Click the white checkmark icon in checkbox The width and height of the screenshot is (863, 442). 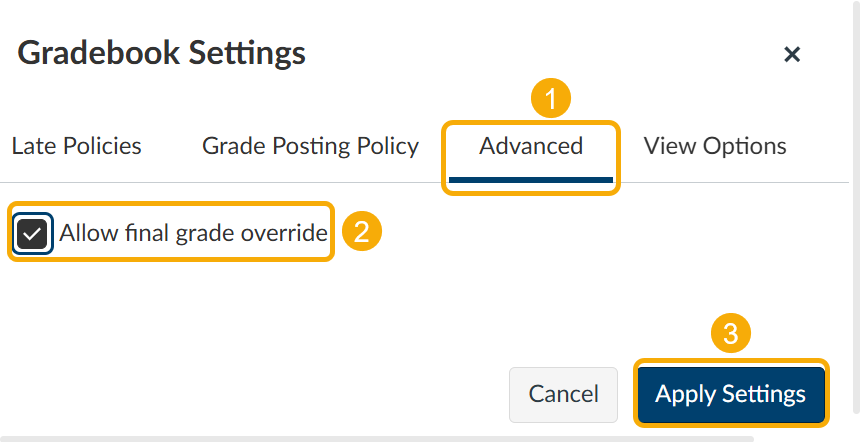click(x=32, y=234)
